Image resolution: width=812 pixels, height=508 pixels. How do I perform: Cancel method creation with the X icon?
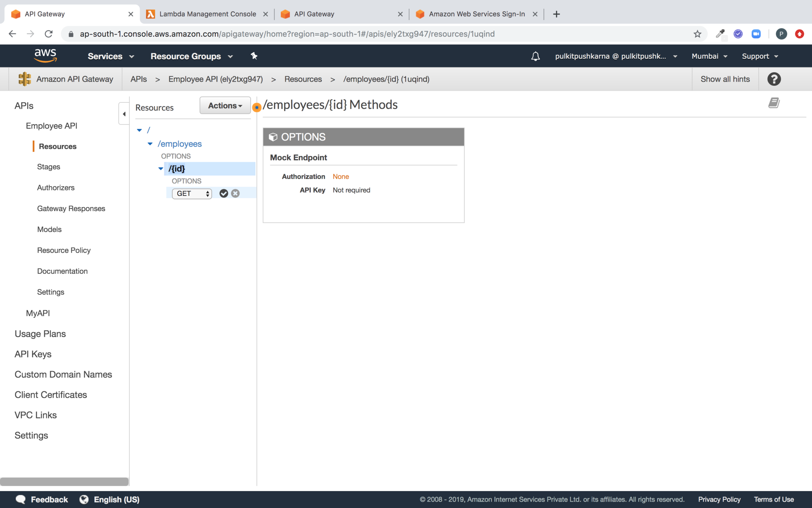tap(235, 193)
